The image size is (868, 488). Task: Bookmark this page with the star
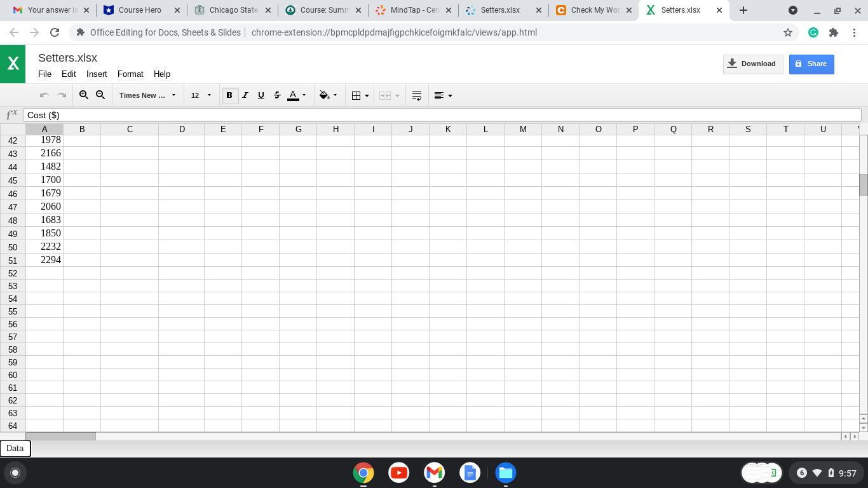(788, 32)
